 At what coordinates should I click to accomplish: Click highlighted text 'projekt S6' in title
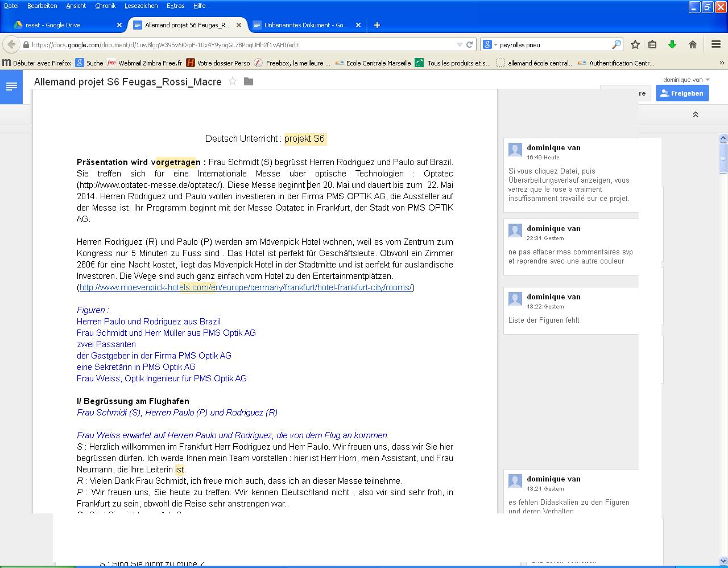(305, 138)
